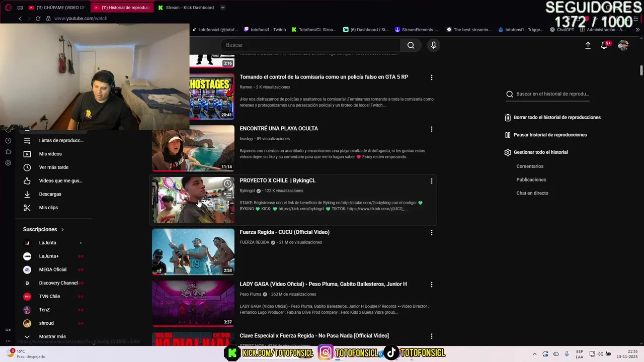The width and height of the screenshot is (644, 362).
Task: Open Discovery Channel subscription
Action: [54, 283]
